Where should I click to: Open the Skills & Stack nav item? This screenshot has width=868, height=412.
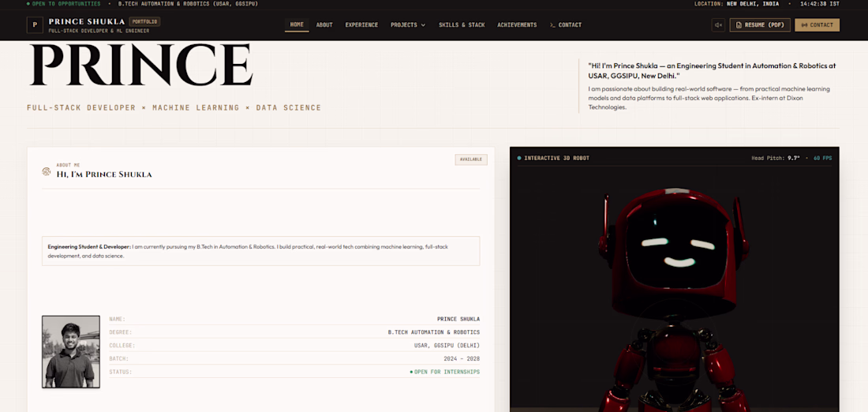coord(462,25)
